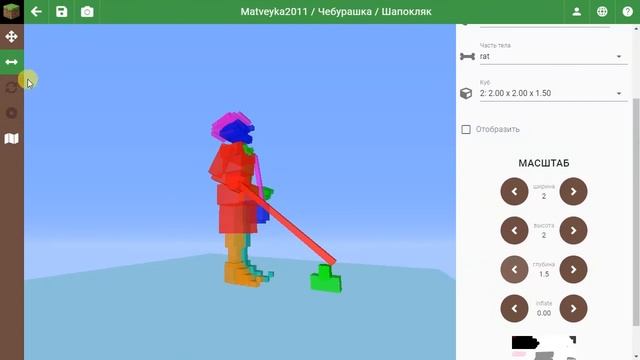Save the model with the floppy icon
The image size is (640, 360).
tap(62, 11)
